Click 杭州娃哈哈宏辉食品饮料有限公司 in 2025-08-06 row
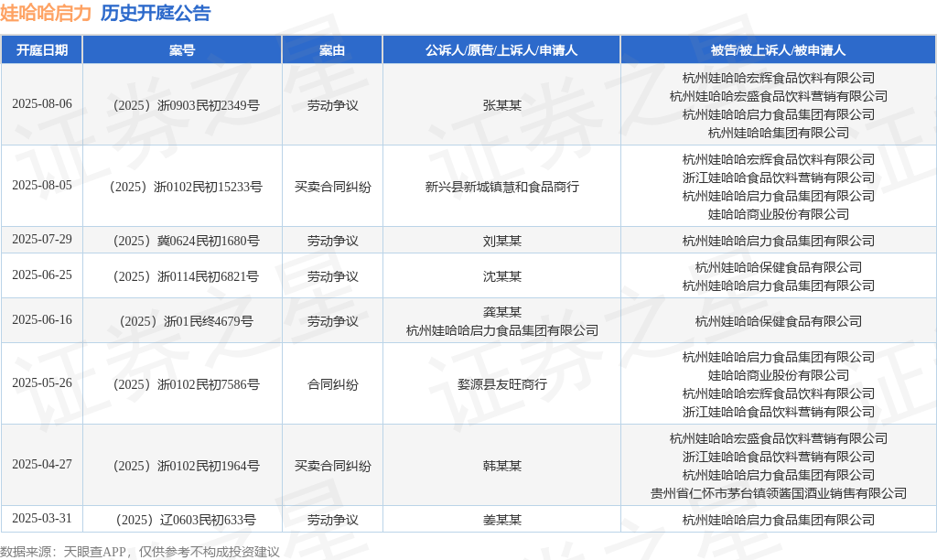The height and width of the screenshot is (560, 937). pyautogui.click(x=778, y=78)
